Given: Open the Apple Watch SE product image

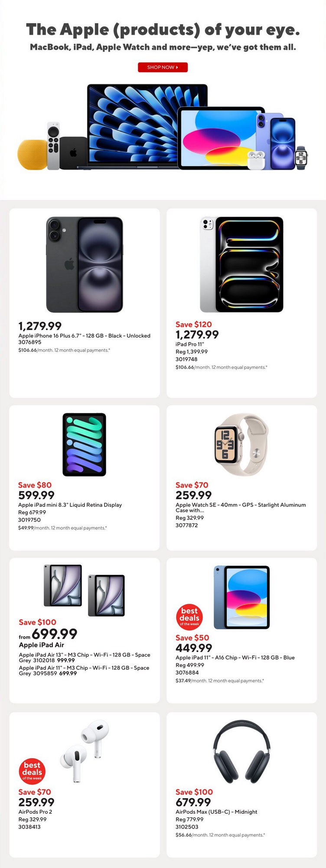Looking at the screenshot, I should click(x=241, y=444).
